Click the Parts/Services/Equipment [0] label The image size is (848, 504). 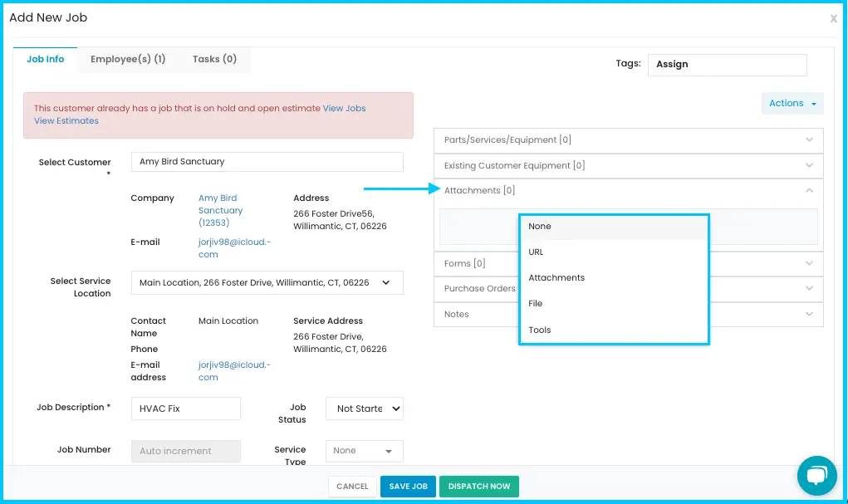point(507,140)
